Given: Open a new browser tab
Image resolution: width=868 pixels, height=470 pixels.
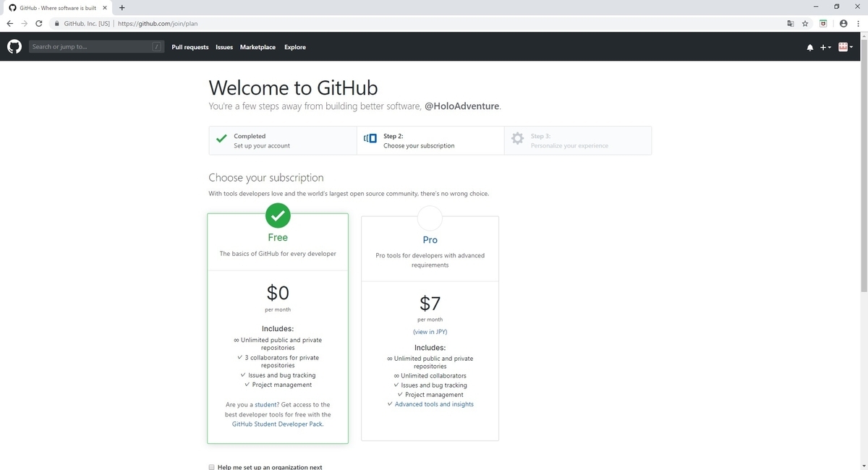Looking at the screenshot, I should (x=122, y=7).
